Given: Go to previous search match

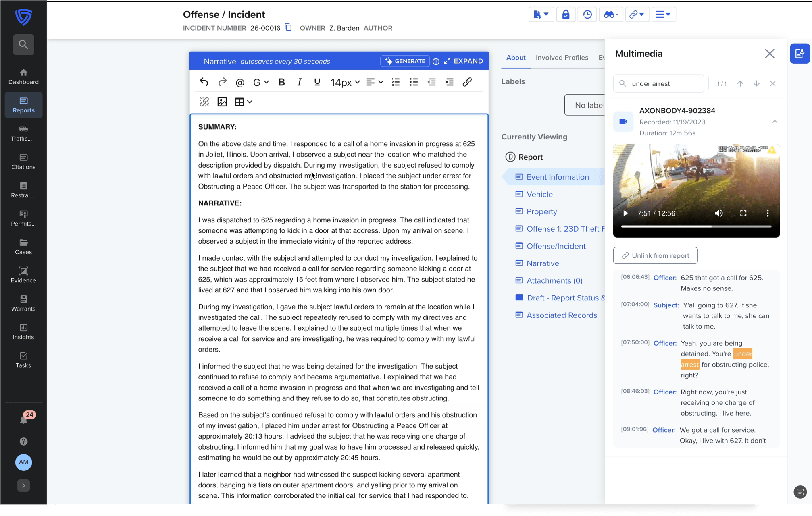Looking at the screenshot, I should pos(740,84).
